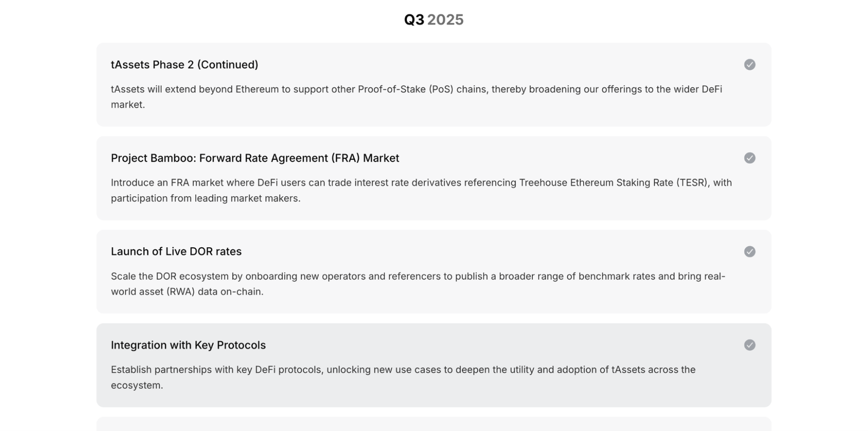
Task: Open the highlighted Integration with Key Protocols card
Action: (x=434, y=365)
